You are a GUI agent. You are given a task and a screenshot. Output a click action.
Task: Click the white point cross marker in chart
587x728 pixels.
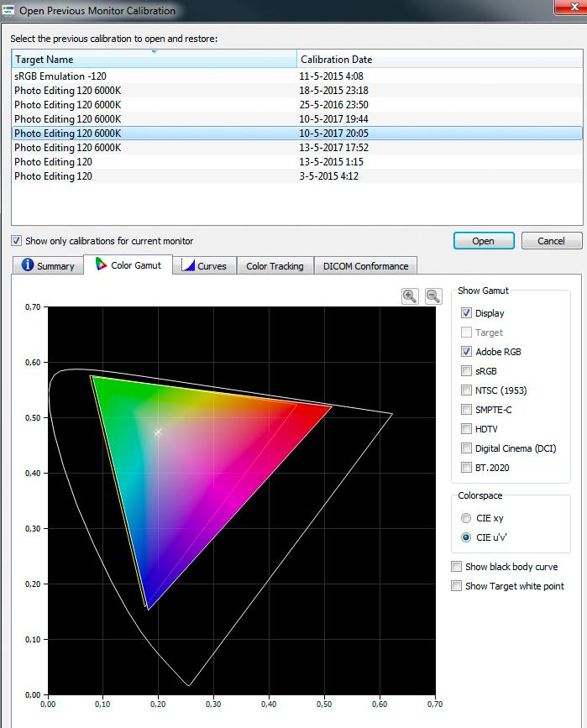158,432
